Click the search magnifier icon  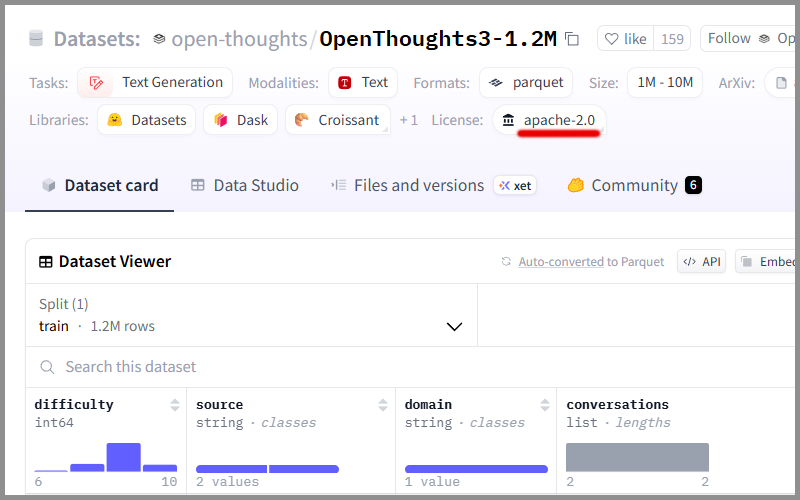point(47,367)
